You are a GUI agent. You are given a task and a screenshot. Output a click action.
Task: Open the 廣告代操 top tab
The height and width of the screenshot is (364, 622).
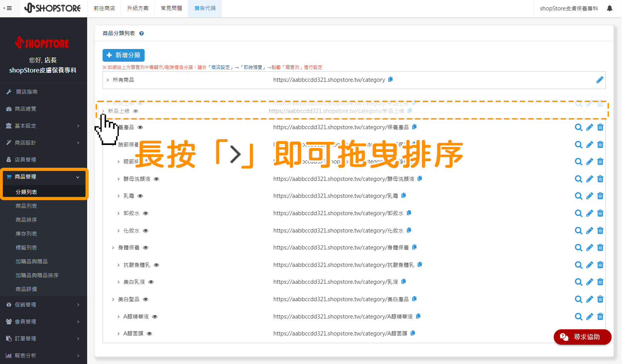click(205, 8)
